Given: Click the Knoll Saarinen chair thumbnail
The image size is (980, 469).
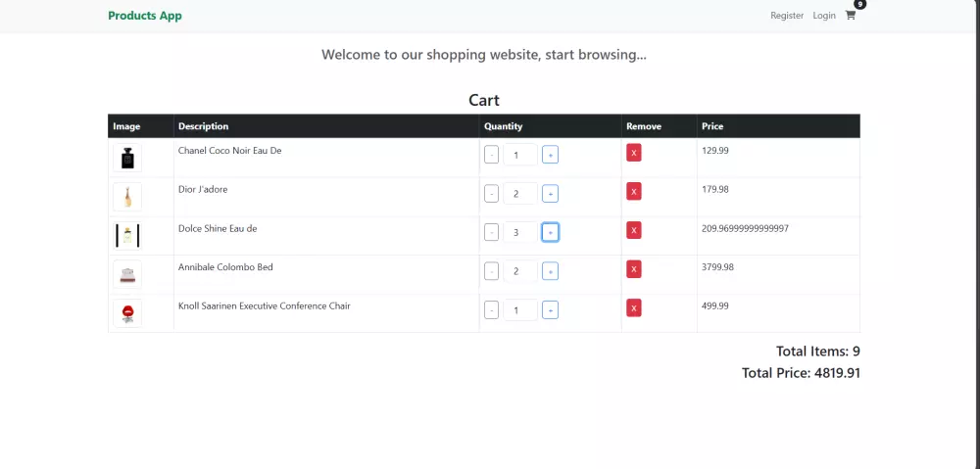Looking at the screenshot, I should click(x=127, y=313).
